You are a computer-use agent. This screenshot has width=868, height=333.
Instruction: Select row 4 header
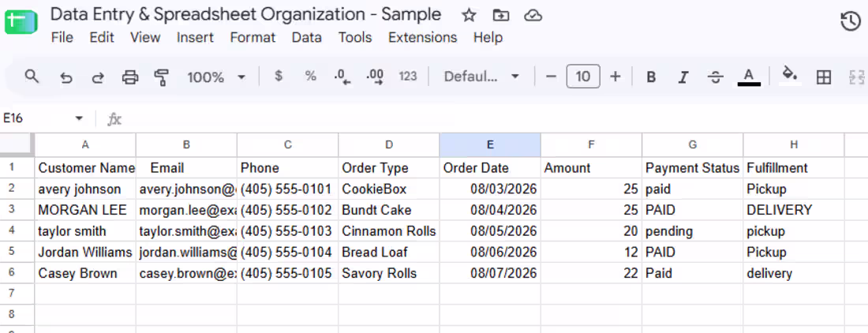(x=17, y=231)
